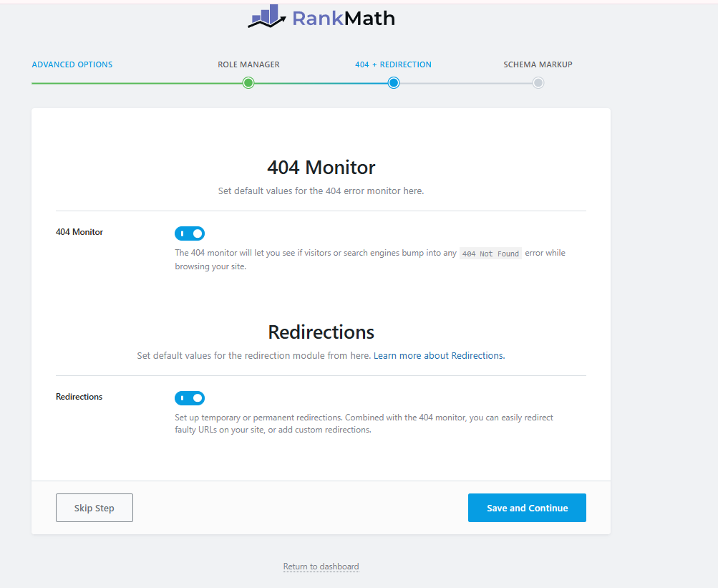Screen dimensions: 718x588
Task: Open Learn more about Redirections link
Action: [x=439, y=356]
